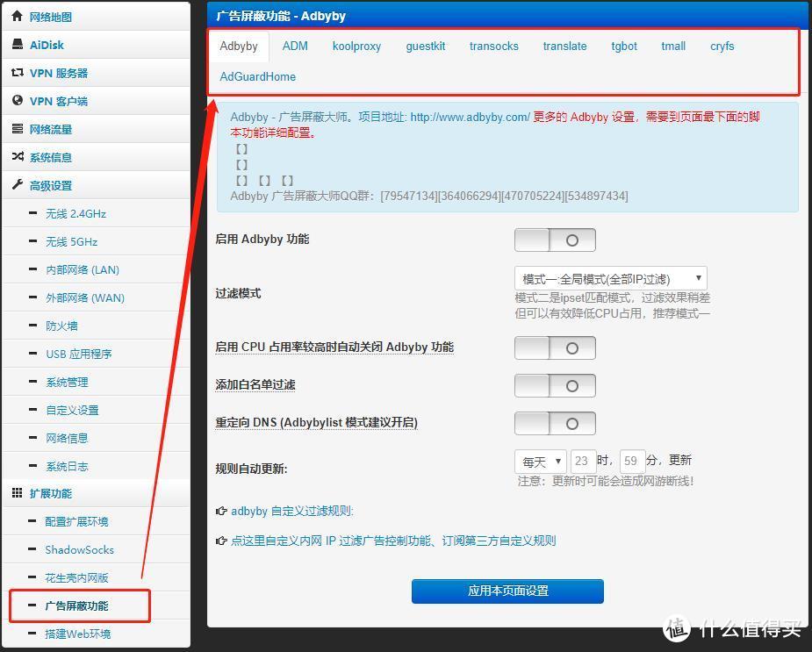
Task: Switch to the ADM tab
Action: pyautogui.click(x=295, y=47)
